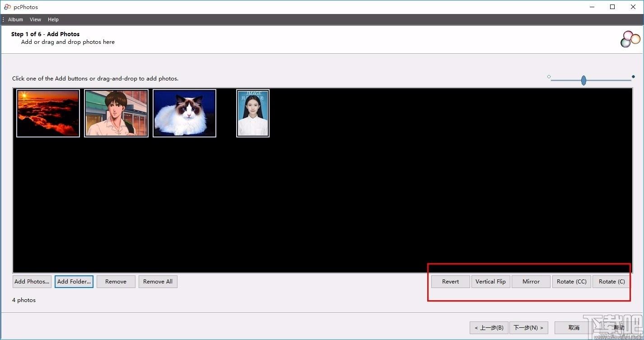The image size is (644, 340).
Task: Apply Vertical Flip to photo
Action: (491, 282)
